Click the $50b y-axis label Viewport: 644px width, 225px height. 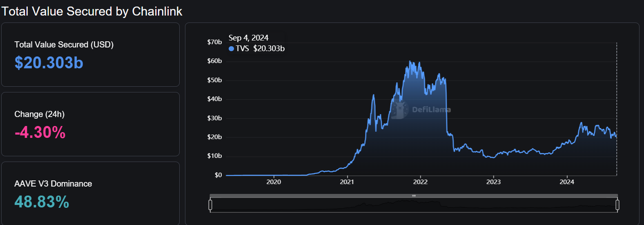point(214,80)
